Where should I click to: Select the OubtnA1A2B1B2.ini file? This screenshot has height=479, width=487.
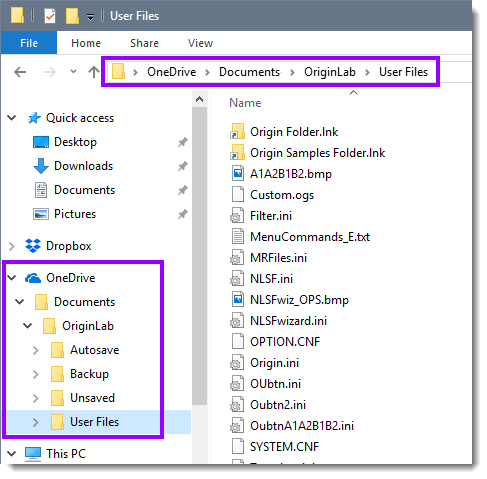(x=302, y=426)
